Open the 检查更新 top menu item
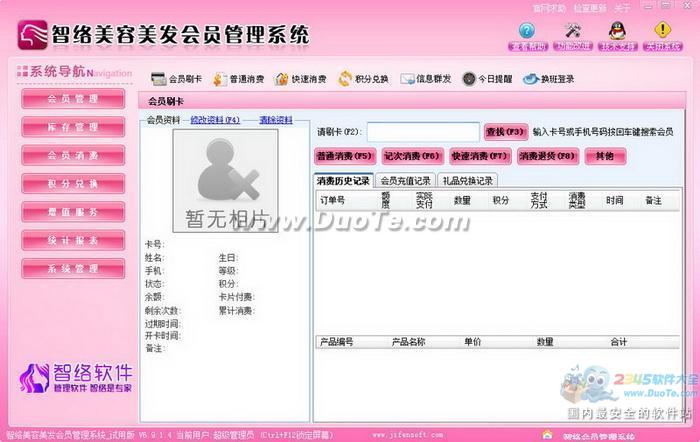Viewport: 700px width, 442px height. (590, 8)
